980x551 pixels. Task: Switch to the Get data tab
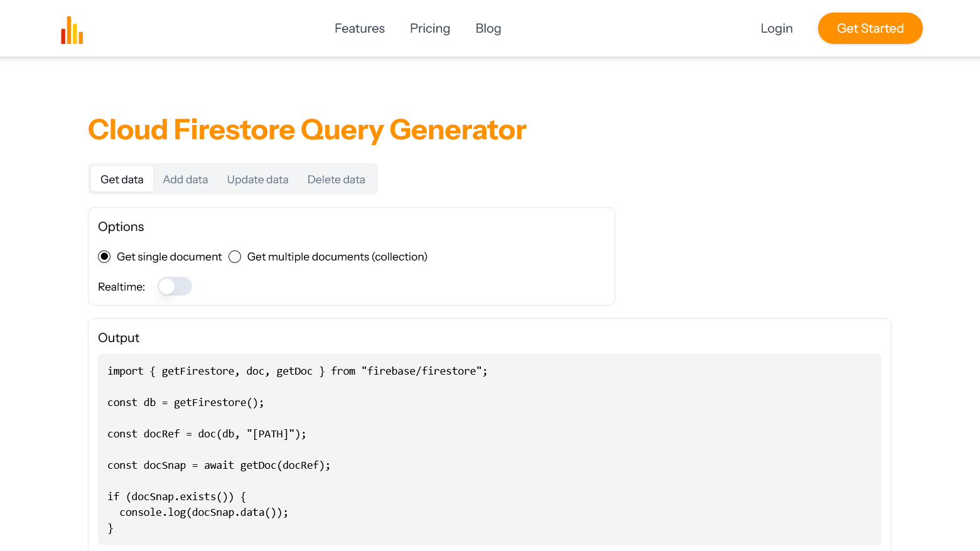point(122,179)
